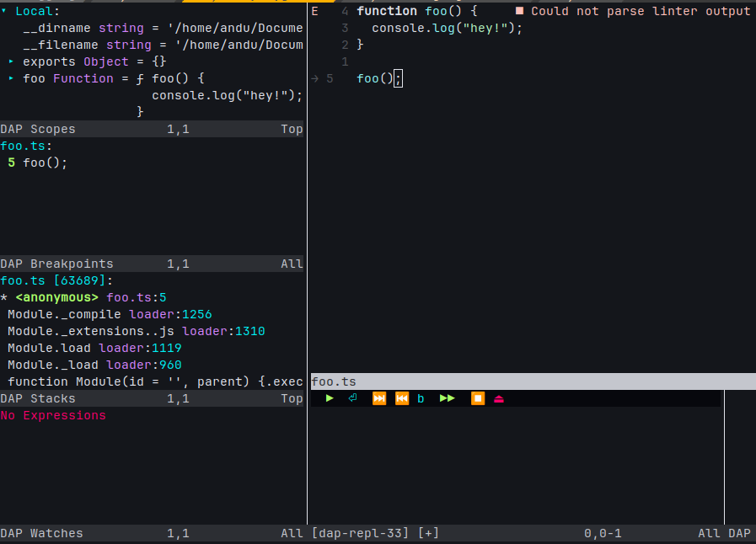The width and height of the screenshot is (756, 544).
Task: Toggle the line 5 foo() breakpoint entry
Action: pyautogui.click(x=38, y=163)
